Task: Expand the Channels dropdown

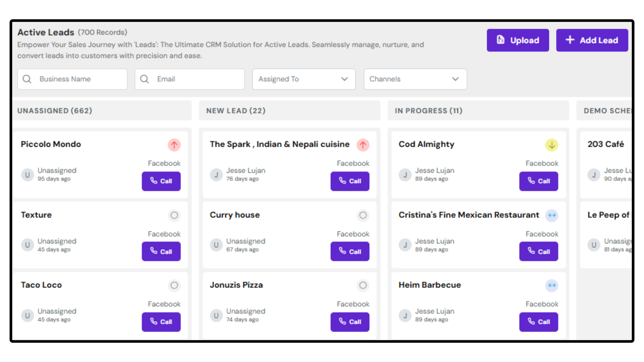Action: coord(415,79)
